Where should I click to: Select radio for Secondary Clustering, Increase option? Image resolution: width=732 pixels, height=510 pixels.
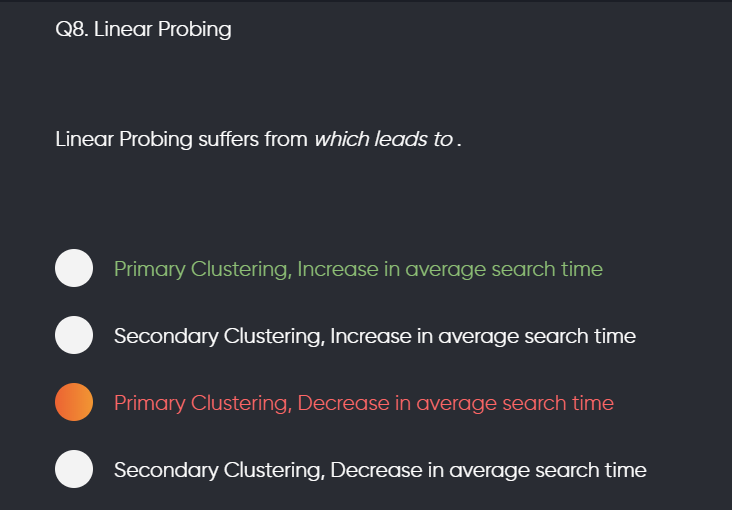(x=74, y=335)
